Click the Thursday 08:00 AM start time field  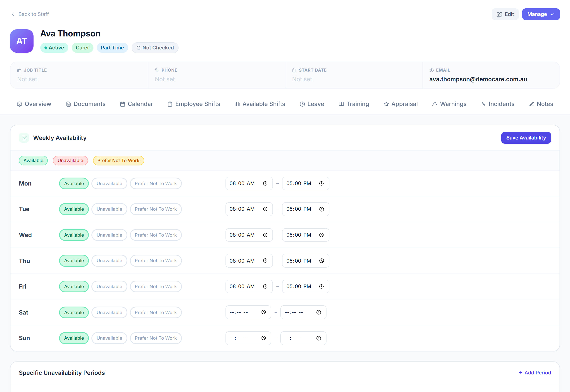click(x=249, y=260)
